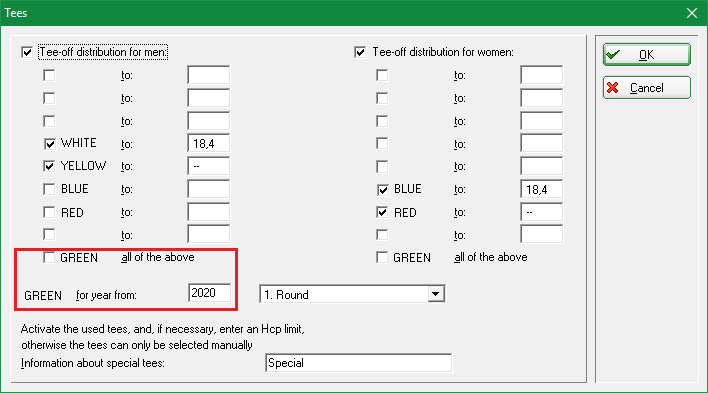This screenshot has width=708, height=393.
Task: Uncheck the men's WHITE tee checkbox
Action: click(49, 144)
